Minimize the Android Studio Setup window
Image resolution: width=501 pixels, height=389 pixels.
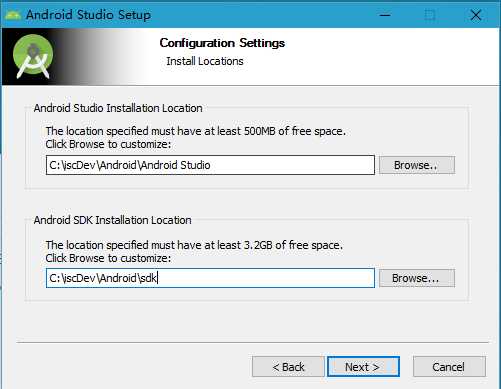385,15
